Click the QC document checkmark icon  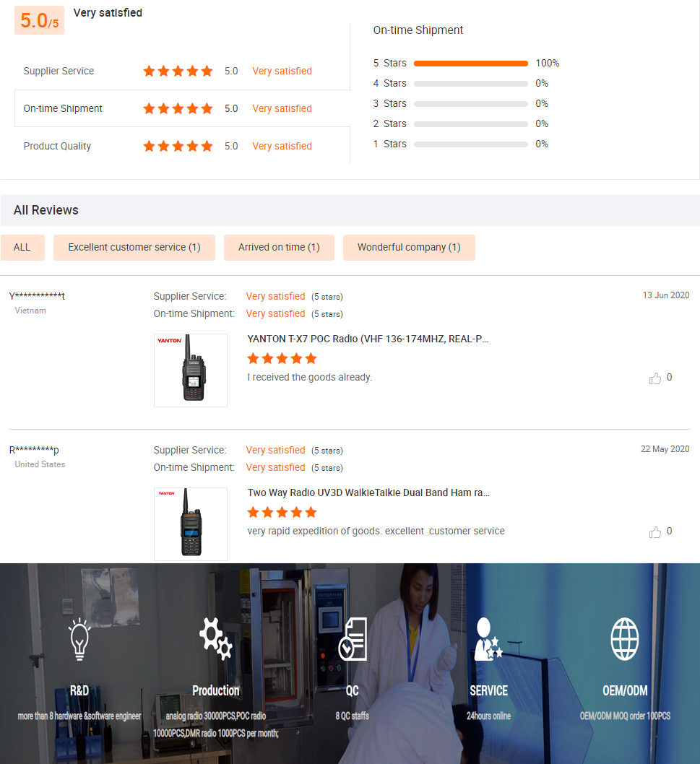coord(353,639)
